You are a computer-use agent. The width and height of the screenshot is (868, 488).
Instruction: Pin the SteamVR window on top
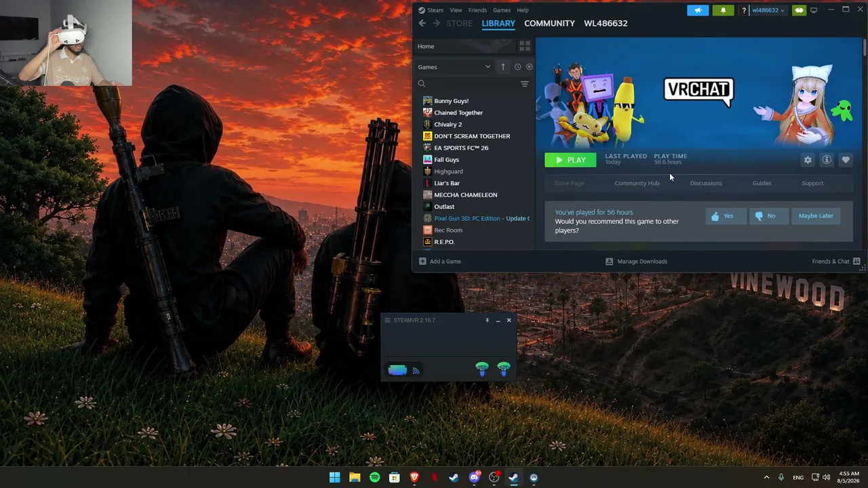(x=487, y=320)
